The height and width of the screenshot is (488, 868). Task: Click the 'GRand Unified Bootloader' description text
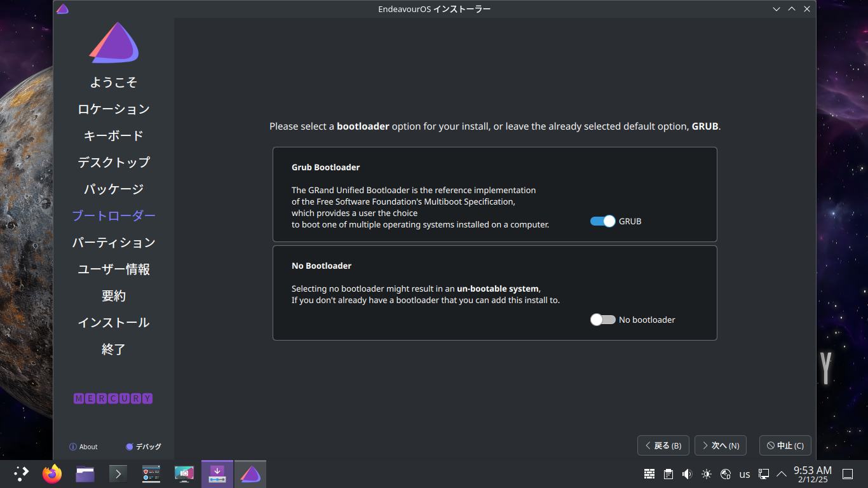click(420, 207)
